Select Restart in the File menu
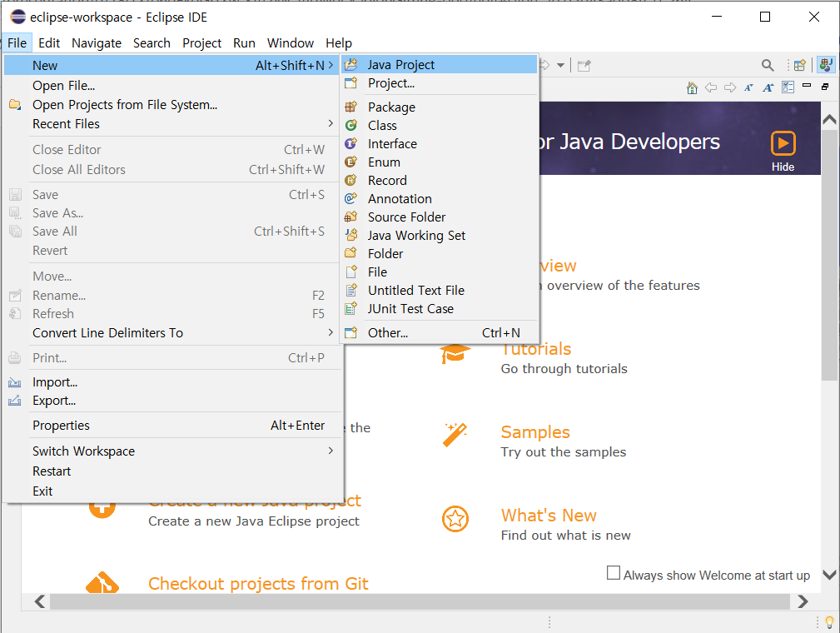The width and height of the screenshot is (840, 633). click(x=171, y=471)
